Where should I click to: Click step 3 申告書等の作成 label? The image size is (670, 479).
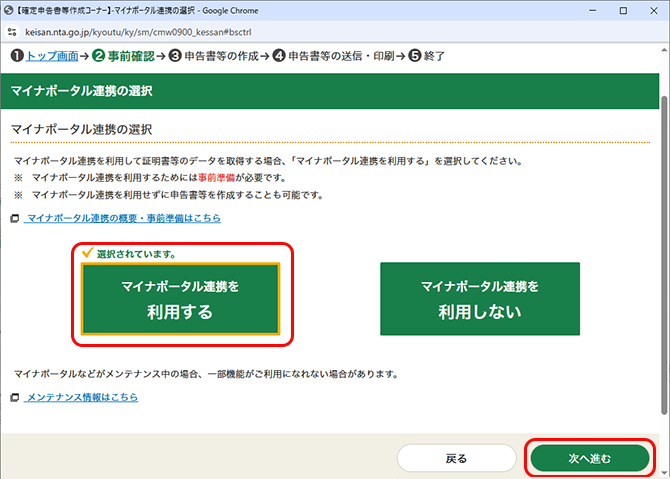[221, 56]
